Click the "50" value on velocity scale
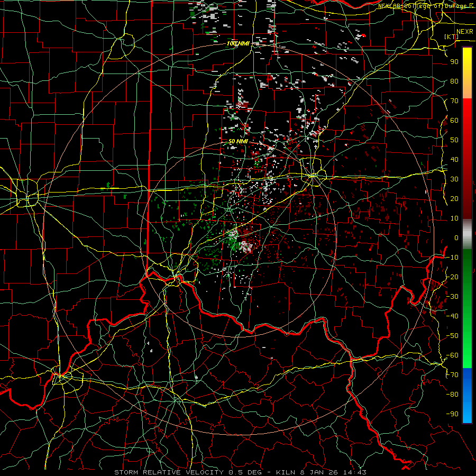Screen dimensions: 476x476 pos(454,140)
